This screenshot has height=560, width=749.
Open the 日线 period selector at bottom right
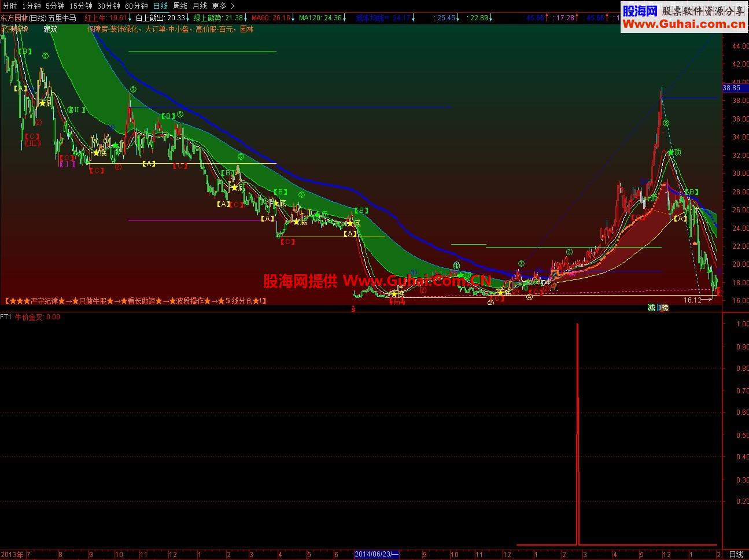[735, 554]
